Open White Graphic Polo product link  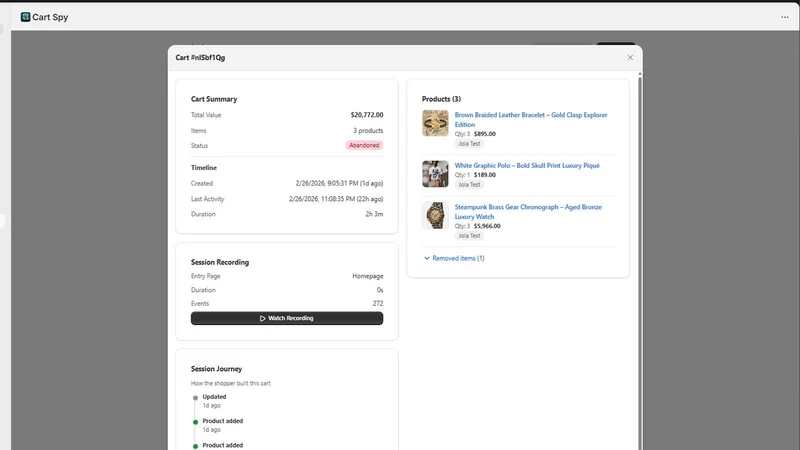click(527, 165)
